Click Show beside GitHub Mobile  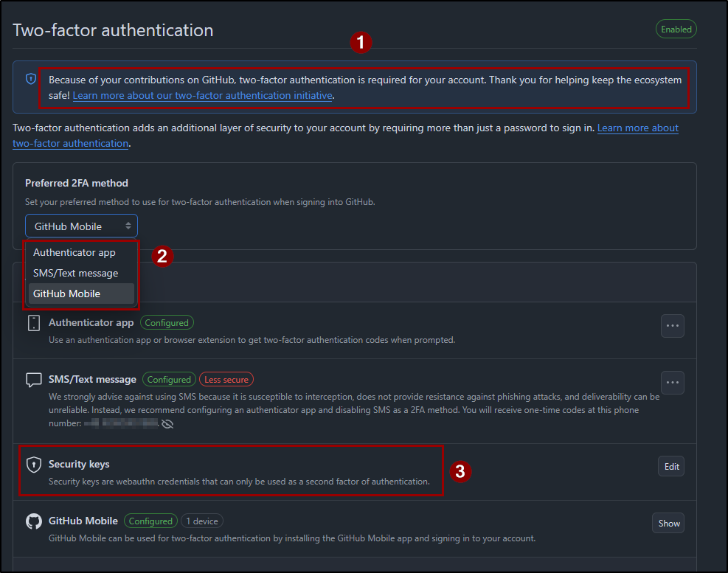click(668, 523)
